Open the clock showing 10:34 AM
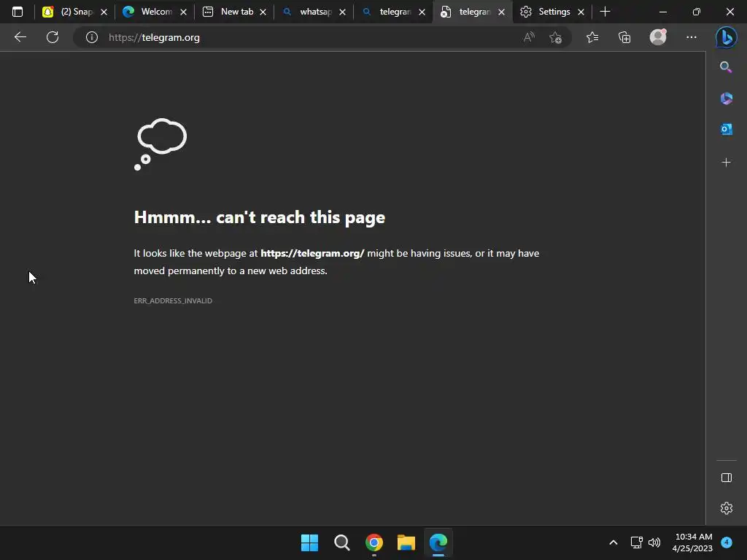747x560 pixels. point(693,542)
